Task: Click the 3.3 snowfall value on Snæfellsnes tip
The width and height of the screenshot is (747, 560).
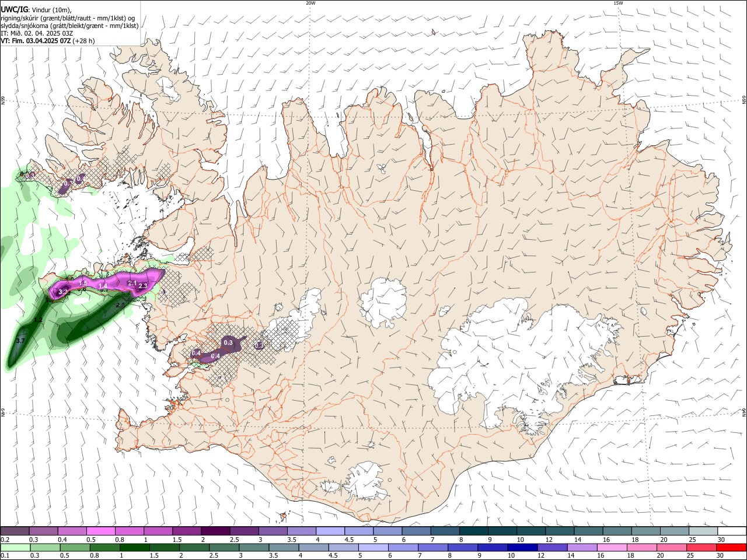Action: click(x=64, y=292)
